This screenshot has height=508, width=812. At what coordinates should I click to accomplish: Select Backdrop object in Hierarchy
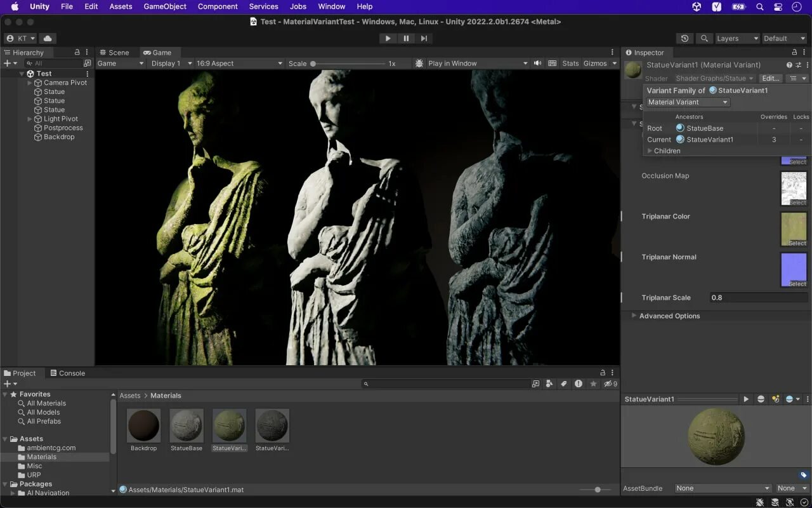click(x=58, y=137)
